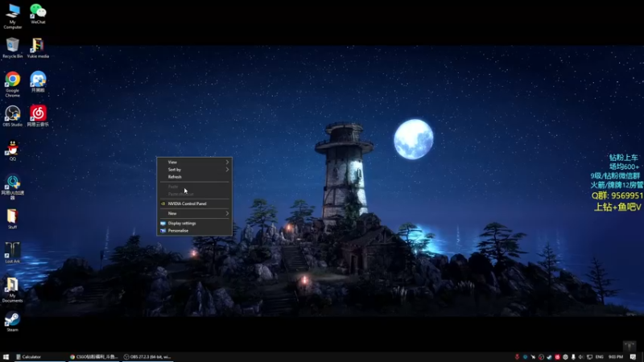644x362 pixels.
Task: Open the taskbar clock showing 9:03 PM
Action: click(616, 357)
